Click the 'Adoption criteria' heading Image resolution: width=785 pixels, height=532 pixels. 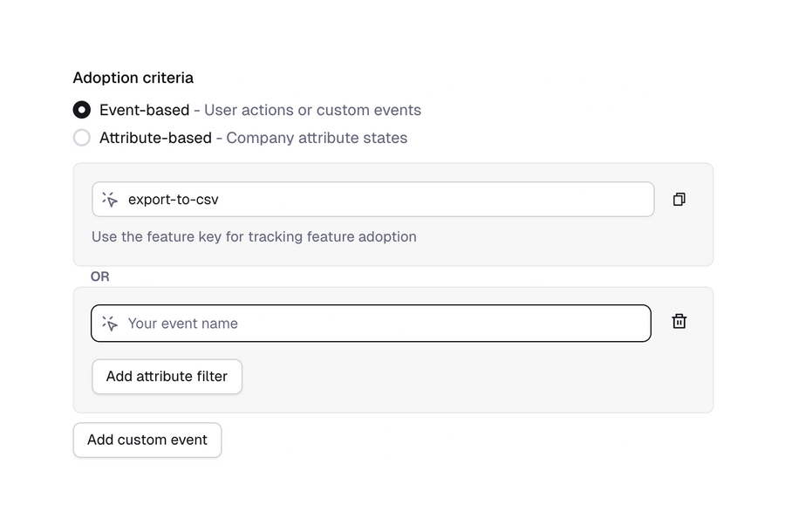tap(133, 78)
